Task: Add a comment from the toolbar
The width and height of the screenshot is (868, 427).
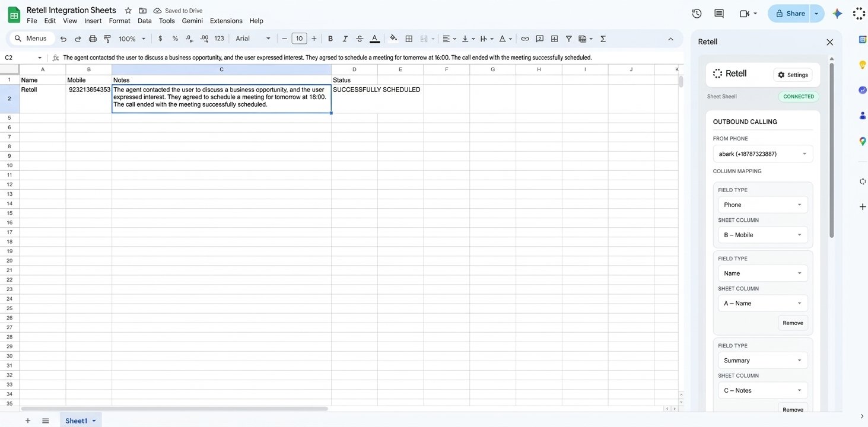Action: tap(540, 39)
